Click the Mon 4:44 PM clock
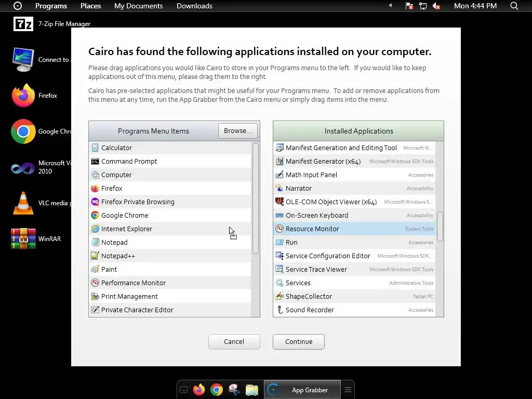 (475, 6)
